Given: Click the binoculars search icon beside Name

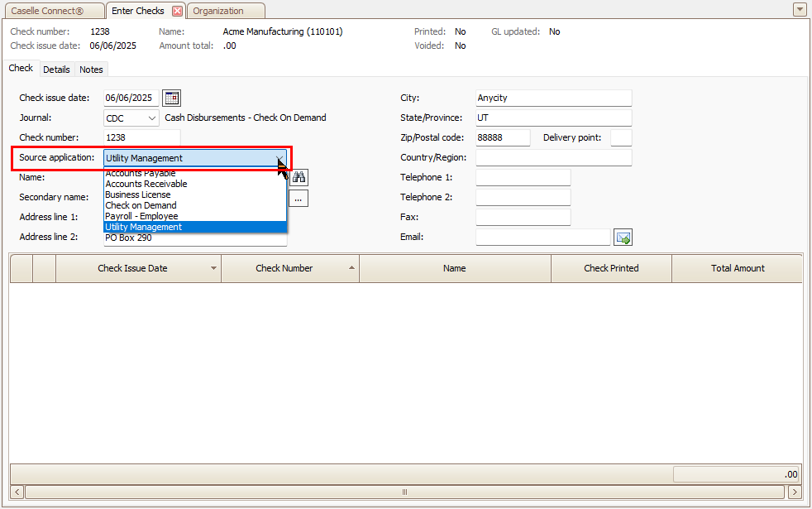Looking at the screenshot, I should click(x=299, y=177).
